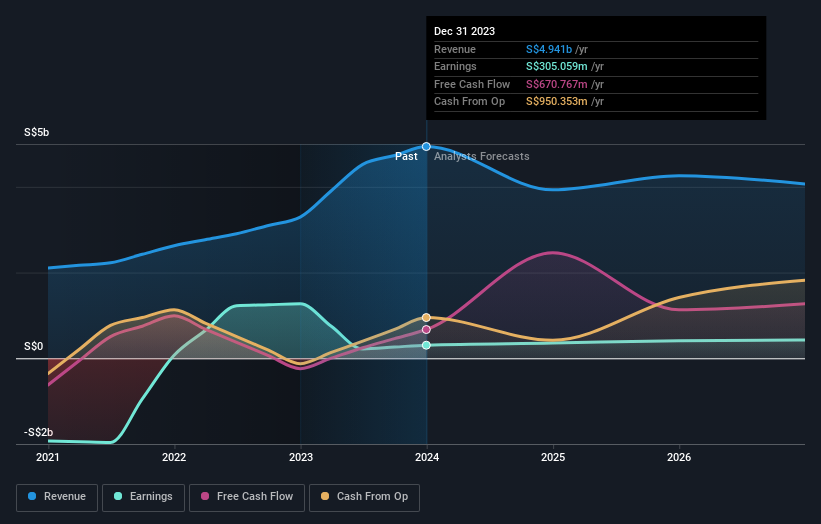Click the Revenue value S$4.941b in tooltip
821x524 pixels.
[549, 49]
